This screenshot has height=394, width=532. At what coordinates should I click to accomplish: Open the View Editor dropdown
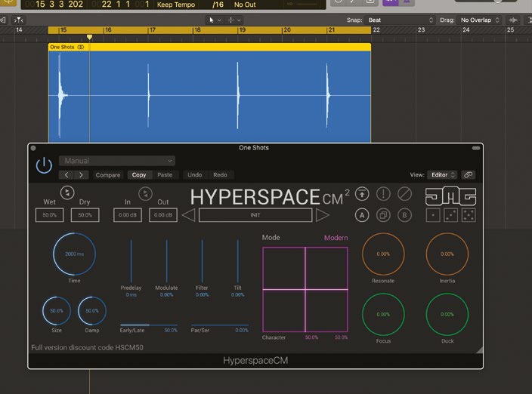pyautogui.click(x=443, y=174)
